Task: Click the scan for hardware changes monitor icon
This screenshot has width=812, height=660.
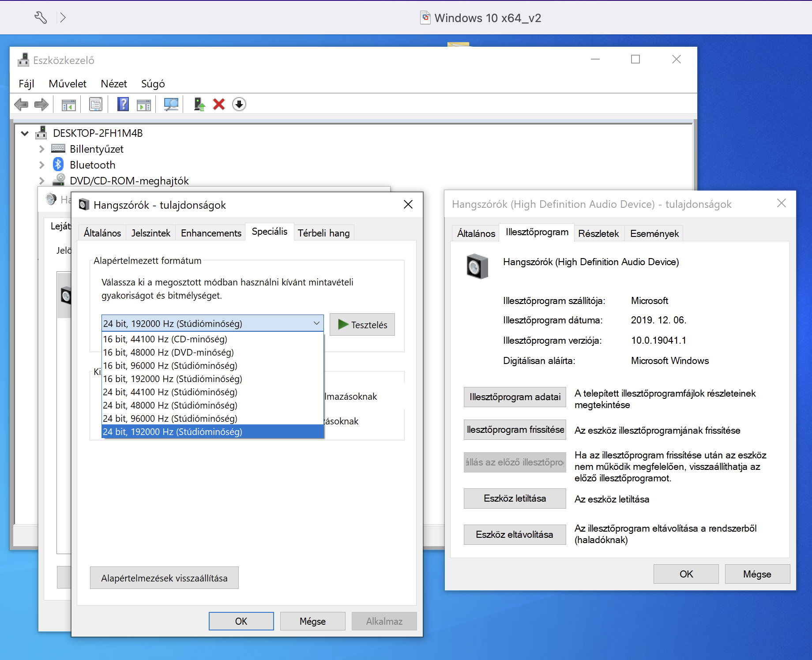Action: (171, 105)
